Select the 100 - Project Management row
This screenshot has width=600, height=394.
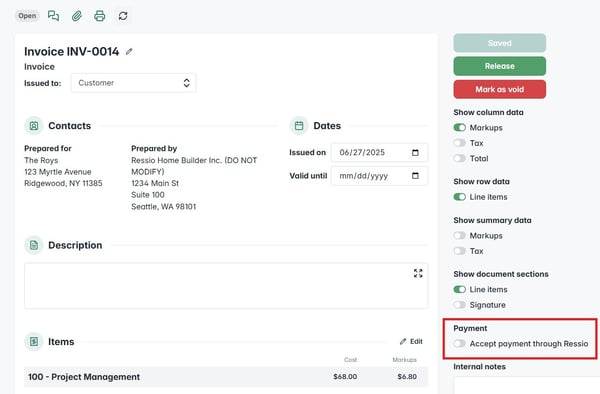tap(226, 377)
